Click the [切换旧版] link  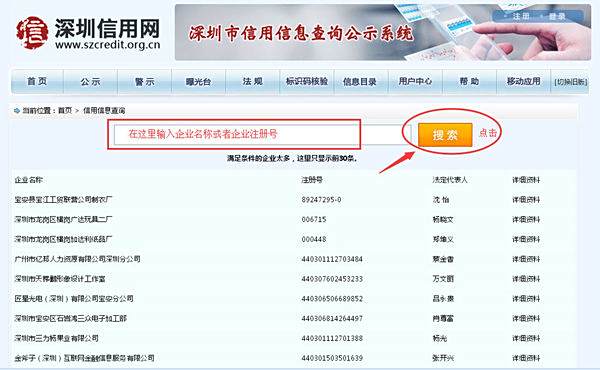point(571,82)
